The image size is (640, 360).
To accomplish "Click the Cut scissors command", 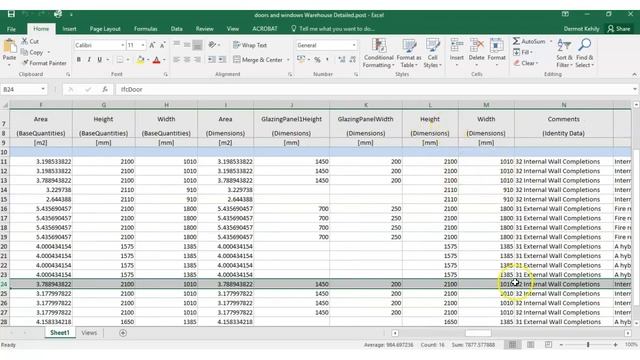I will [x=30, y=41].
